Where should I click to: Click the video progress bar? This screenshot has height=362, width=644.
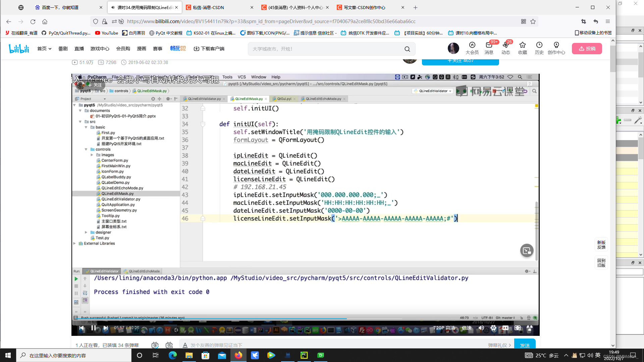[x=302, y=319]
